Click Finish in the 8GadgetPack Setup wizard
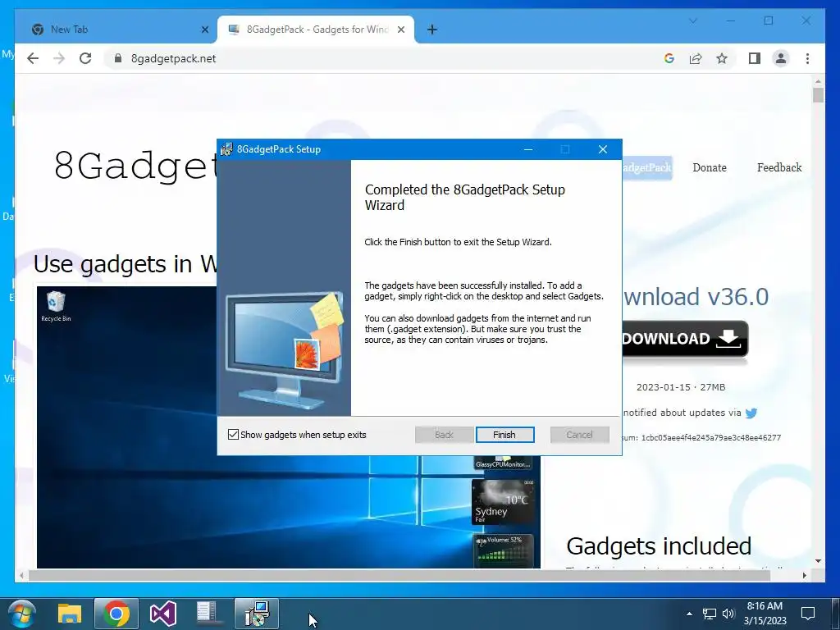Image resolution: width=840 pixels, height=630 pixels. click(504, 435)
